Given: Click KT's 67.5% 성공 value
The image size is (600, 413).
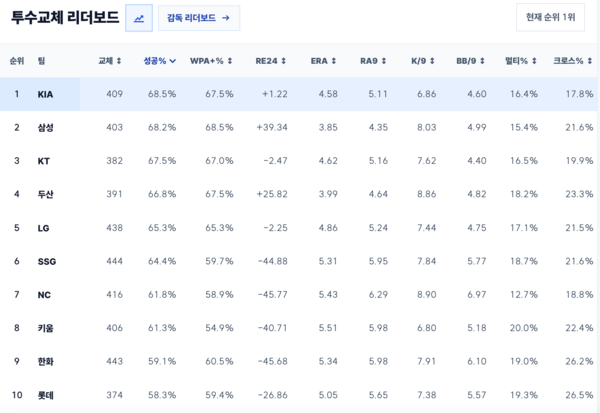Looking at the screenshot, I should tap(162, 161).
